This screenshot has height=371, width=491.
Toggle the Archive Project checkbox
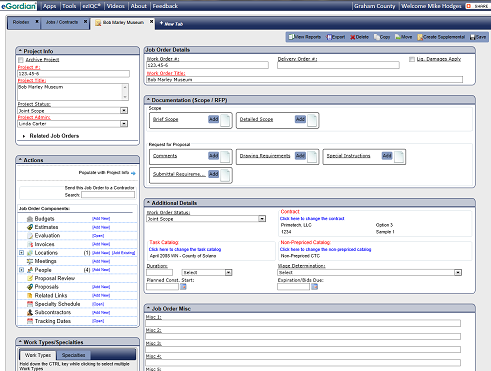pyautogui.click(x=21, y=60)
